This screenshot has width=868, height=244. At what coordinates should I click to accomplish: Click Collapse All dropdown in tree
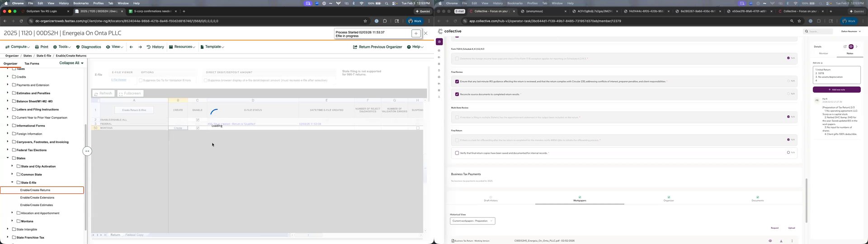tap(71, 63)
